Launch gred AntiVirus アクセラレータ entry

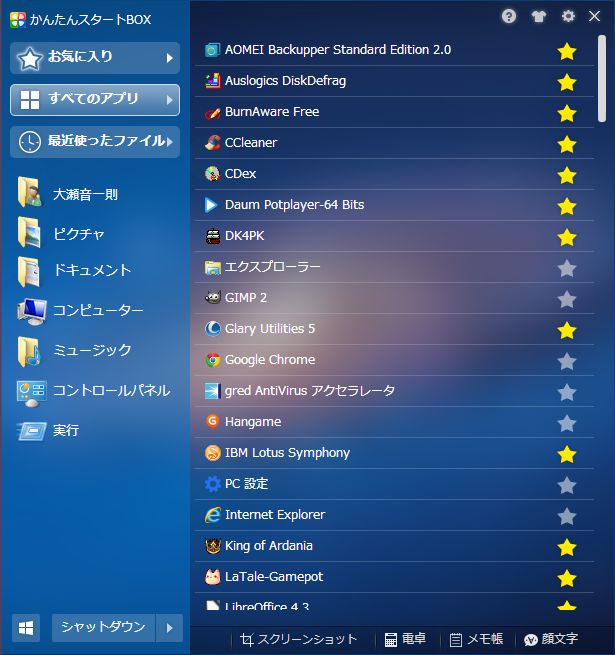tap(394, 391)
